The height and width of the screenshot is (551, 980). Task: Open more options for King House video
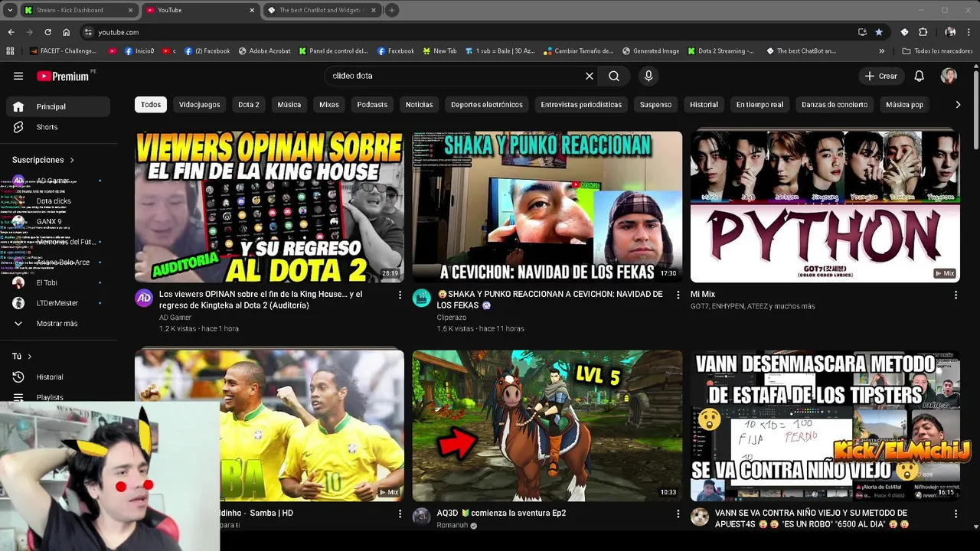[x=400, y=295]
